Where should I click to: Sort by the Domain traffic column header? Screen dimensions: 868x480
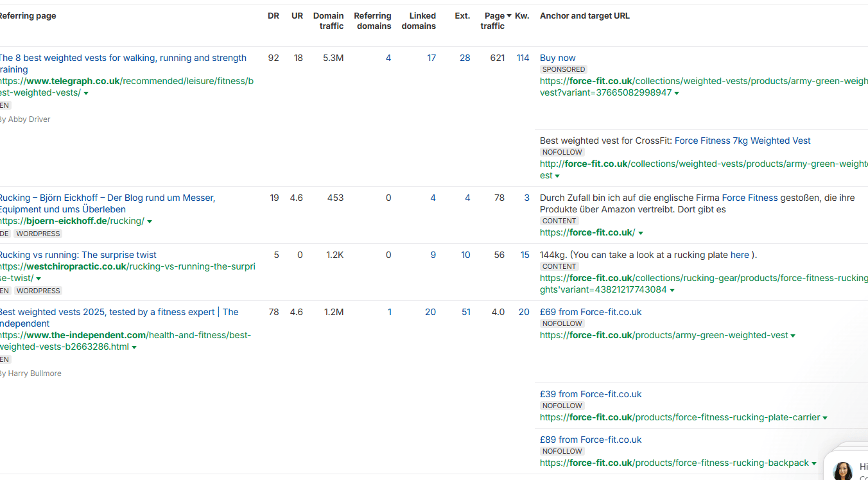328,21
